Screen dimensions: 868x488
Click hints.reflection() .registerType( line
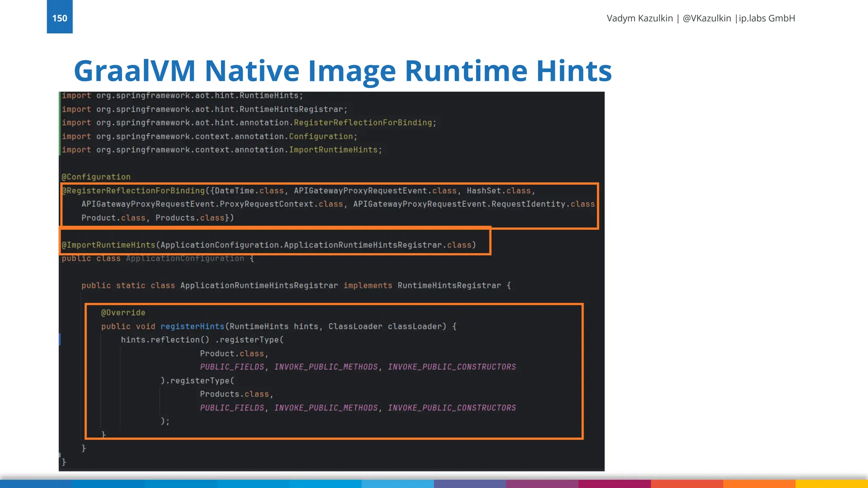(x=202, y=340)
